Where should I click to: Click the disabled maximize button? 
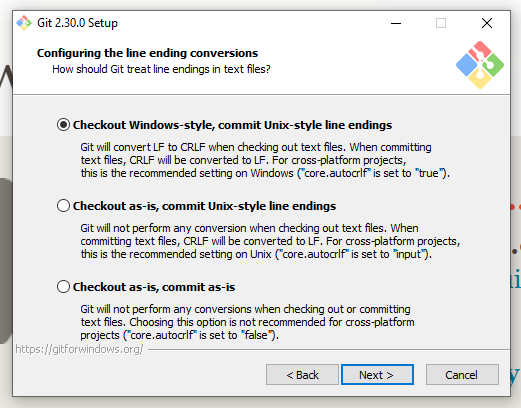441,23
